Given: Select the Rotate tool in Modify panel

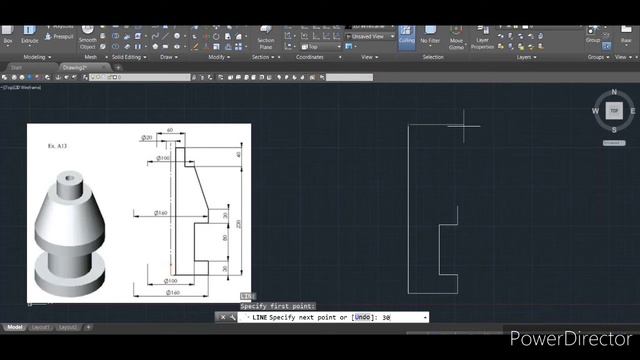Looking at the screenshot, I should 216,36.
